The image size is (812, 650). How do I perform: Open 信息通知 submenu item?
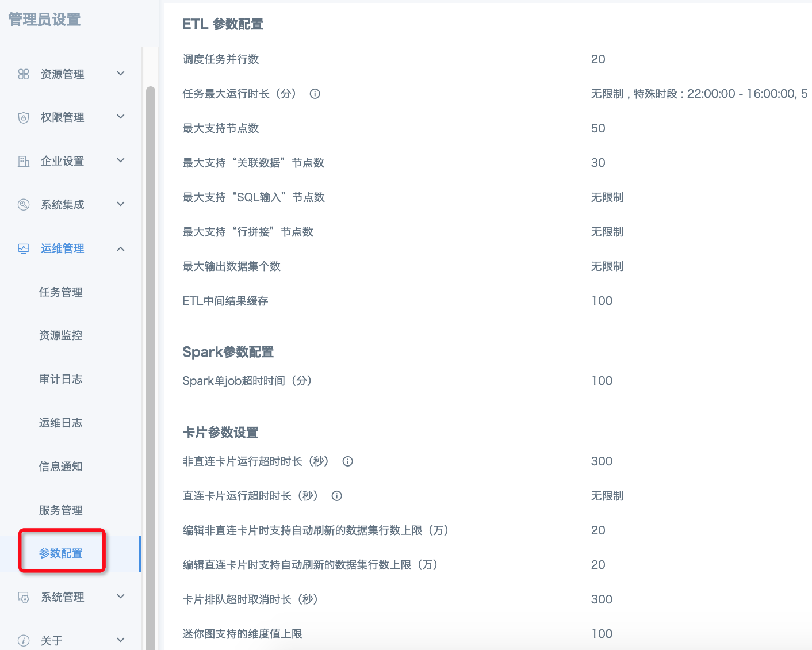coord(61,467)
